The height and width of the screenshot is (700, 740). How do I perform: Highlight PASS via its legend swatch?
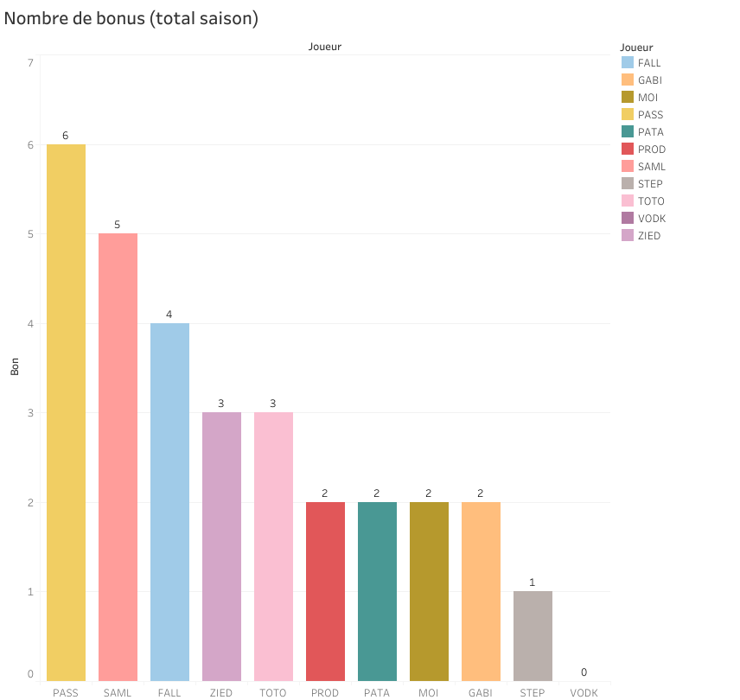(628, 115)
